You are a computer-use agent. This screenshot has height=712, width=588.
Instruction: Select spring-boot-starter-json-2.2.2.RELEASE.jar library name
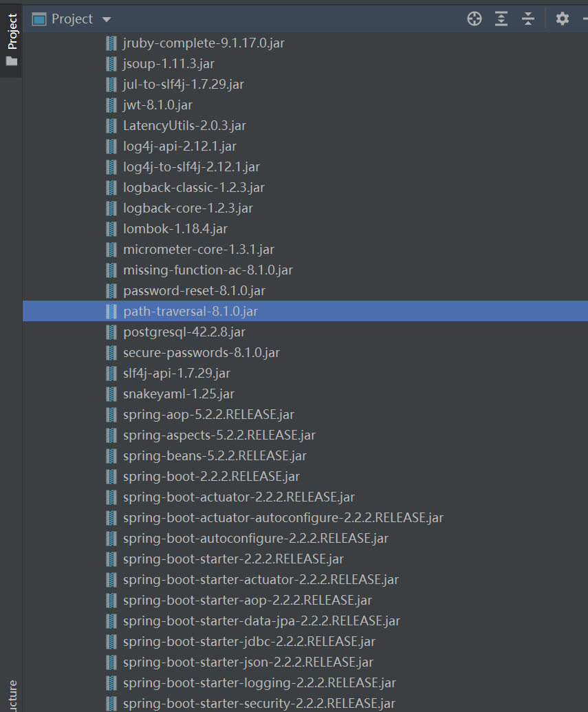click(x=248, y=662)
